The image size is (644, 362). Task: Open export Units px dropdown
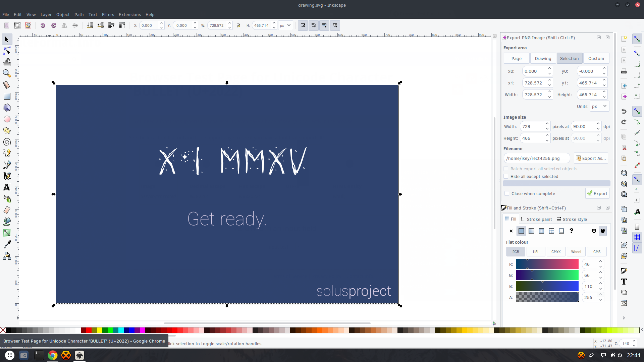599,106
